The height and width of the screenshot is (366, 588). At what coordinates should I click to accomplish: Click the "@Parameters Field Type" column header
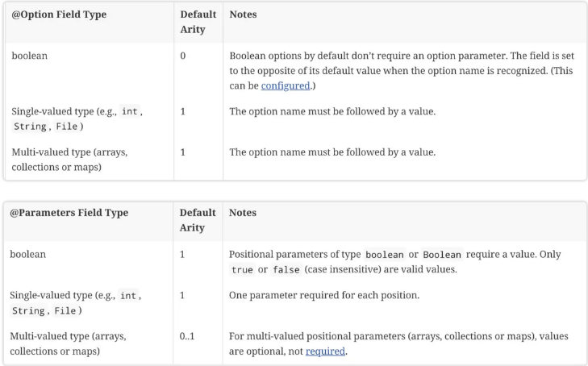point(69,214)
